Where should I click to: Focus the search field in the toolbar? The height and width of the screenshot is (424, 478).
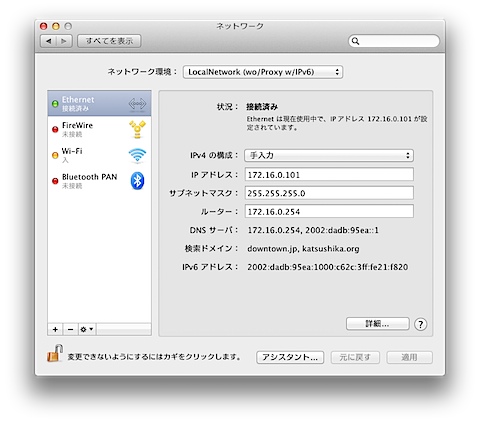394,41
